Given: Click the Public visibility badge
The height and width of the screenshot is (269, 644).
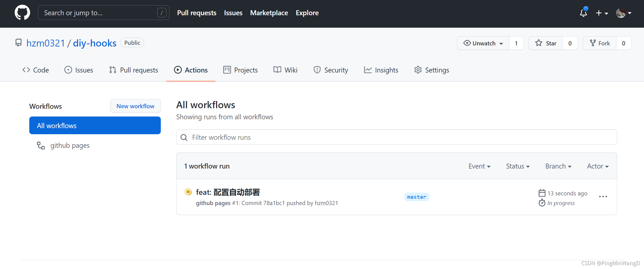Looking at the screenshot, I should (132, 43).
